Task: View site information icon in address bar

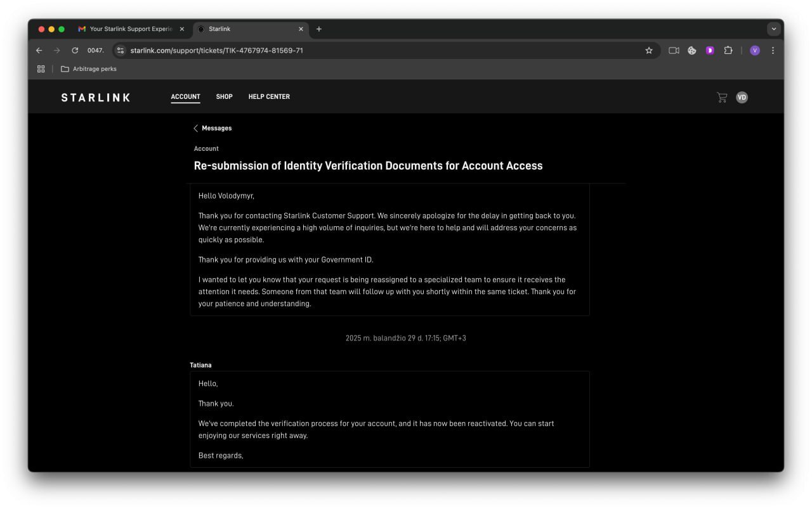Action: (x=121, y=51)
